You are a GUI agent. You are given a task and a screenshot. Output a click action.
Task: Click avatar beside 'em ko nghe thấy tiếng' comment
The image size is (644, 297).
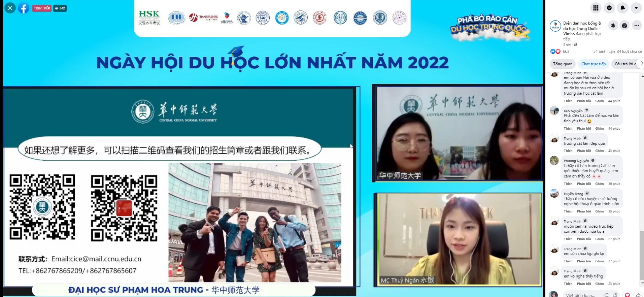554,271
